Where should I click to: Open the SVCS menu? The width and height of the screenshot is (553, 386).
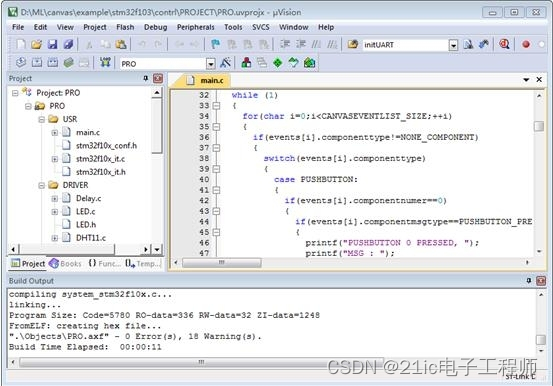coord(261,27)
